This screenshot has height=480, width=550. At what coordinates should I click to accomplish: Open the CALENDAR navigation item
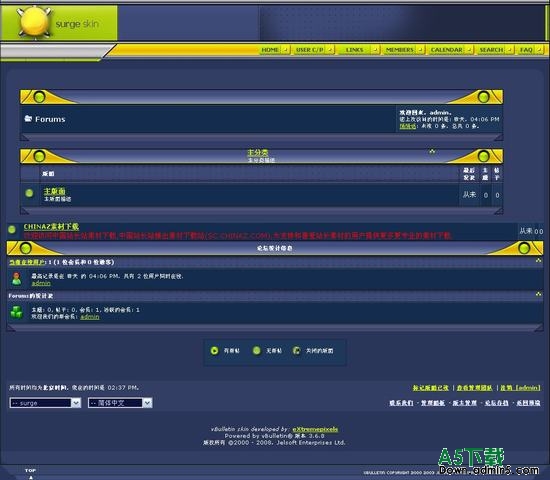(447, 50)
